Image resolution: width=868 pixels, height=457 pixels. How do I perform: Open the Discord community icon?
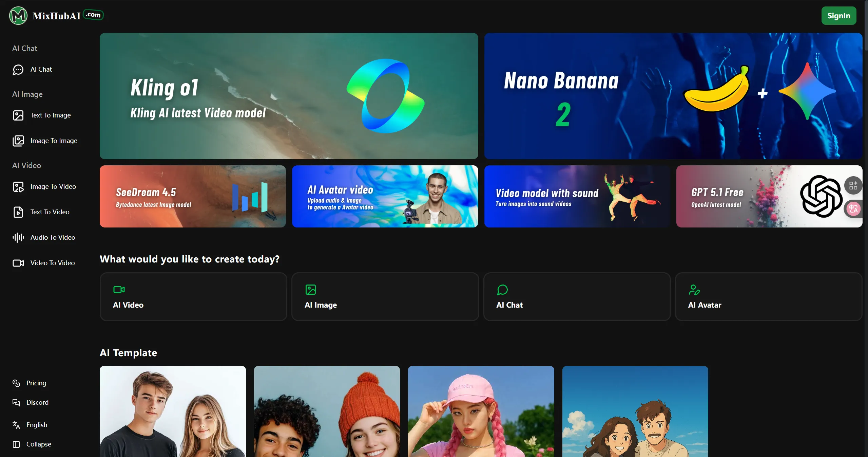[x=17, y=403]
